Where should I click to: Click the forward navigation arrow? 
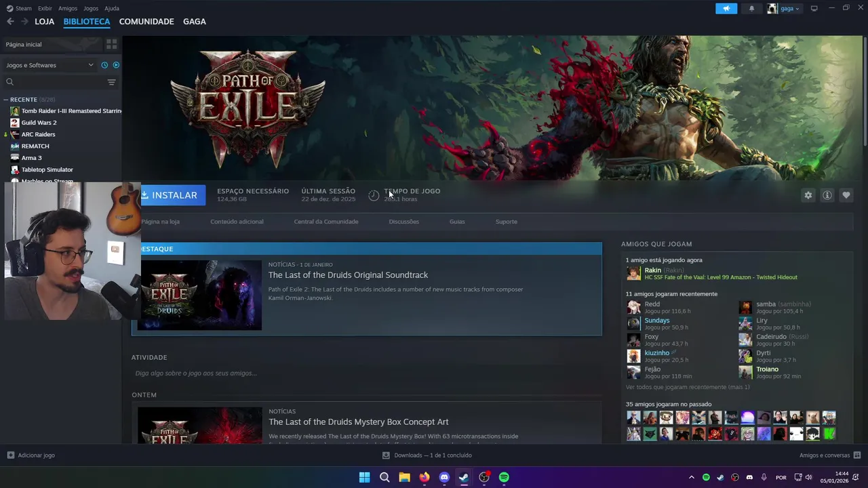(x=24, y=22)
